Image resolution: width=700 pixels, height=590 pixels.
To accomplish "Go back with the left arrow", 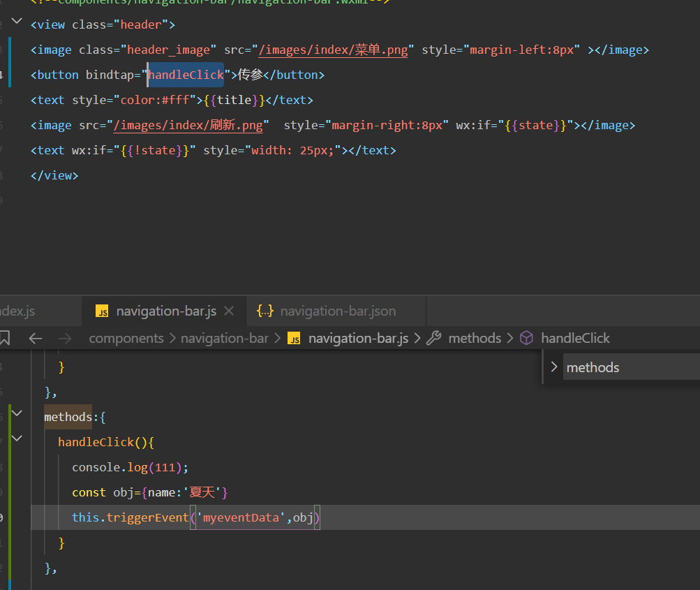I will pos(36,338).
